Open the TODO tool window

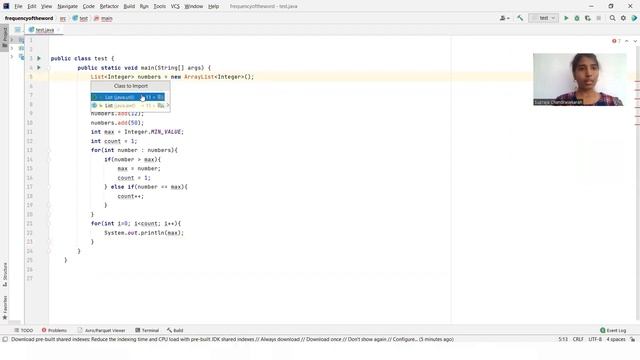tap(24, 330)
